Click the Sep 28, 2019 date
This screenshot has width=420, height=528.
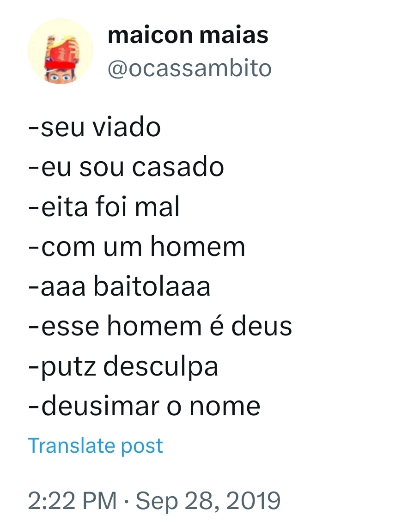click(209, 501)
